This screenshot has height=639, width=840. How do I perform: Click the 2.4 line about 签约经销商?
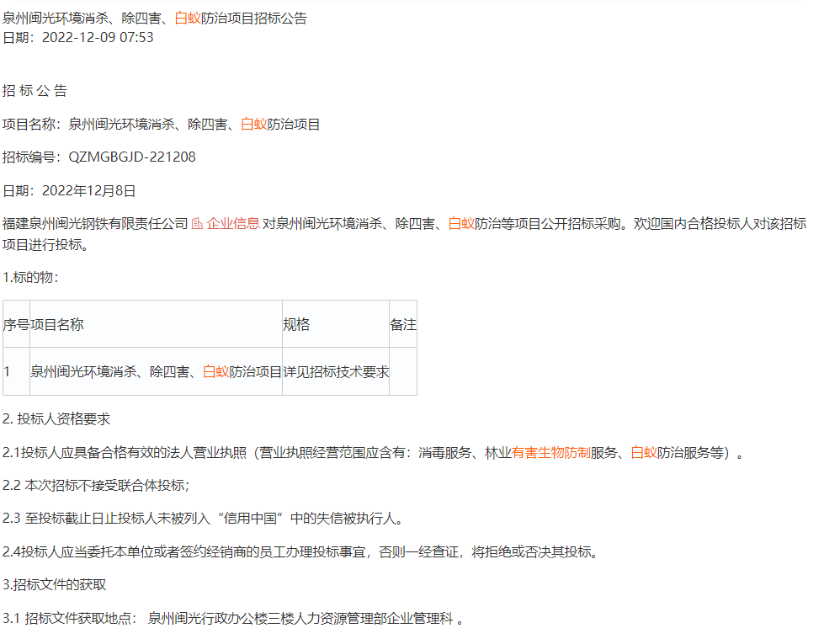click(300, 551)
